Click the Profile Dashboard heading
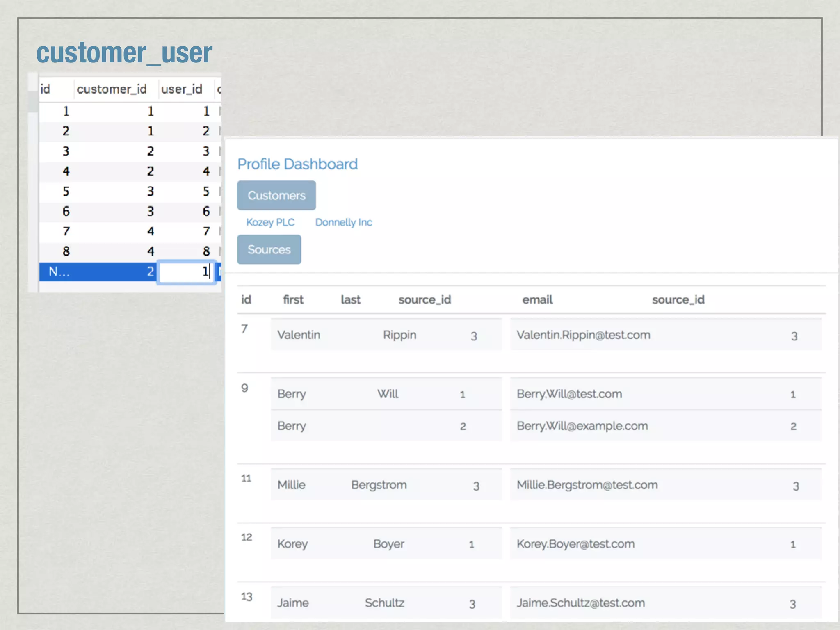The height and width of the screenshot is (630, 840). tap(297, 164)
